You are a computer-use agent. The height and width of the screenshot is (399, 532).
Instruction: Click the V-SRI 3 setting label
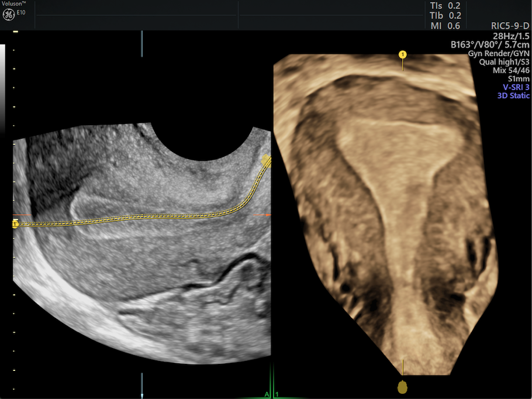tap(516, 87)
